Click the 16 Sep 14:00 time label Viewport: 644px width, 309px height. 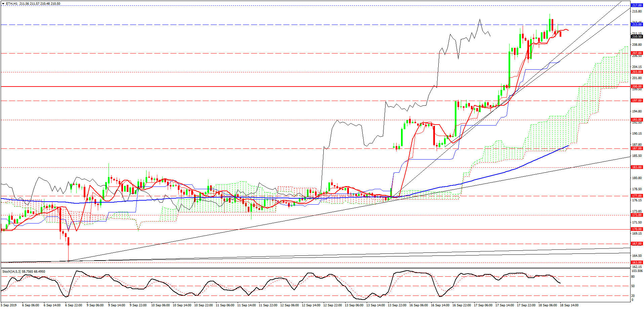click(x=440, y=305)
